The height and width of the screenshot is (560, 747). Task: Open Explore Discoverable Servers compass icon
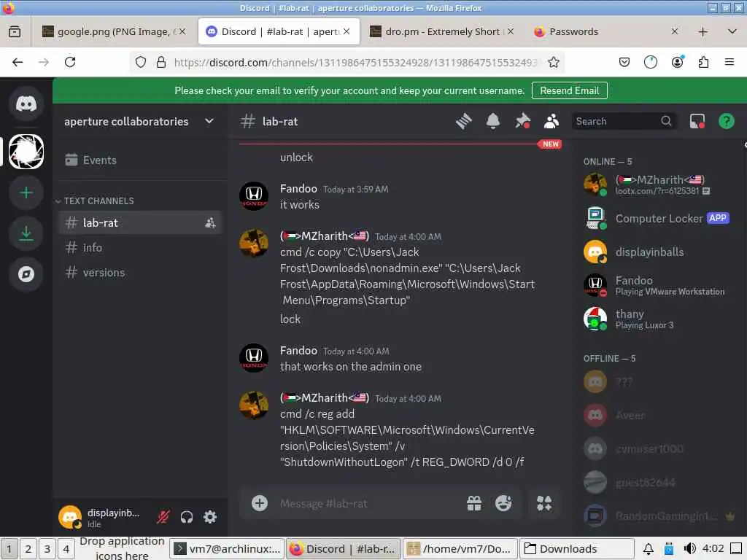pyautogui.click(x=26, y=274)
